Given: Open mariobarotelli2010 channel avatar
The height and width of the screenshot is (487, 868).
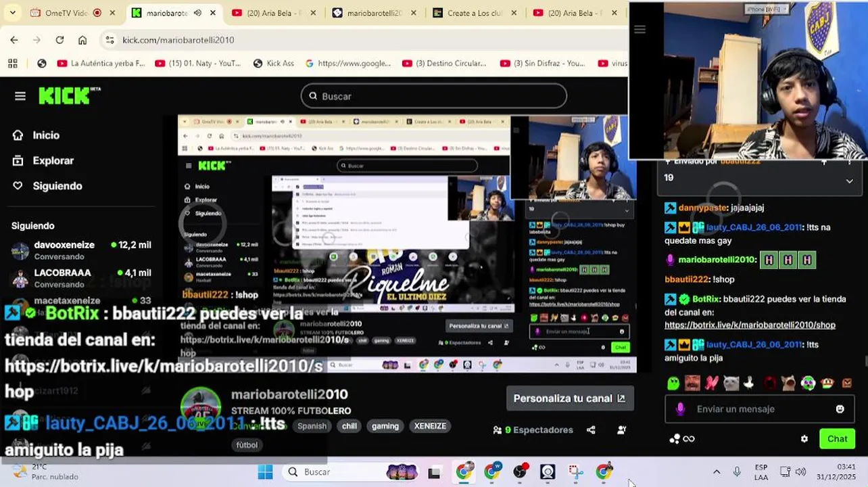Looking at the screenshot, I should 201,407.
